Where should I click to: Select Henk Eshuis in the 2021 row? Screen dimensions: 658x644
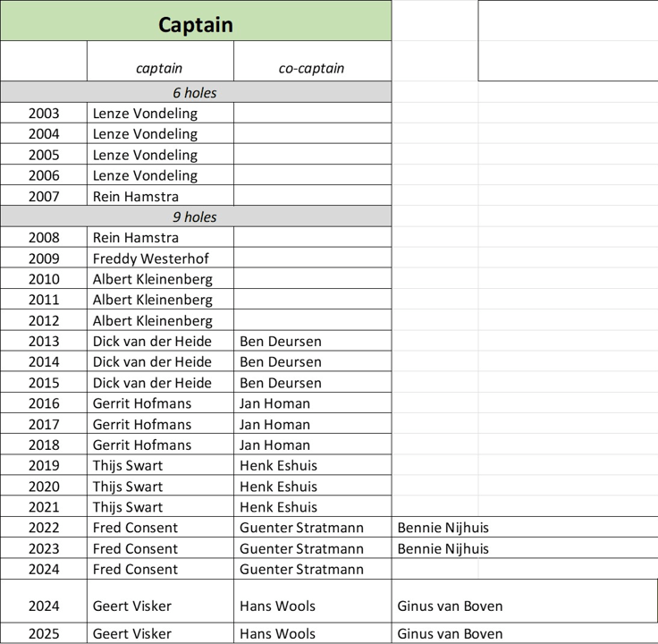[x=278, y=507]
